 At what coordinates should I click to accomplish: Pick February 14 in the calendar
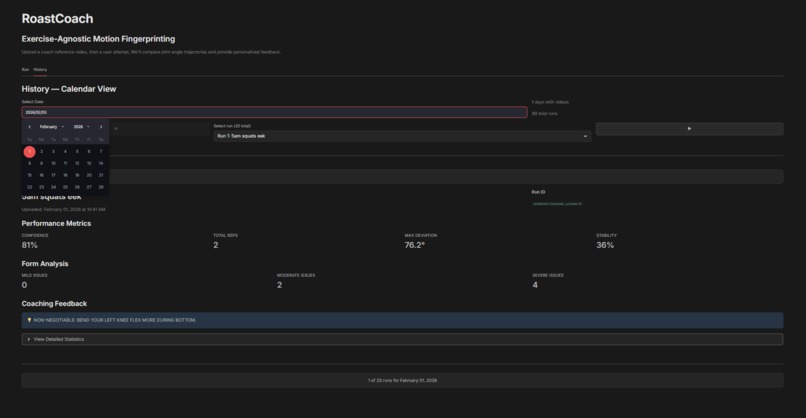point(101,163)
